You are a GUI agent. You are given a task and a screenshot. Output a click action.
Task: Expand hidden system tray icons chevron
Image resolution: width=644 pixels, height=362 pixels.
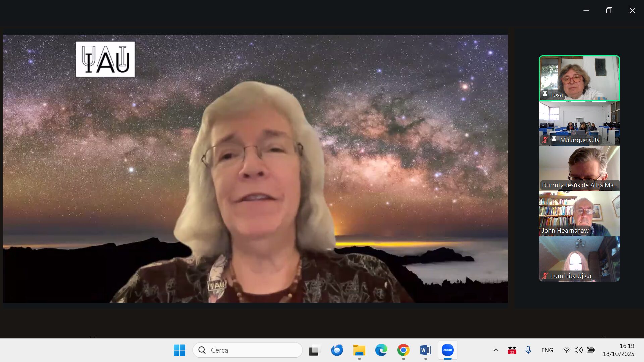pyautogui.click(x=496, y=350)
